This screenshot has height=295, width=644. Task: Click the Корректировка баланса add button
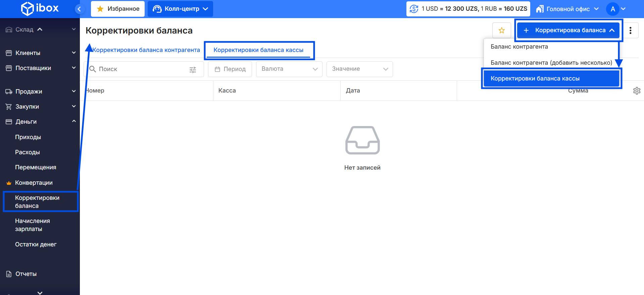[x=568, y=31]
